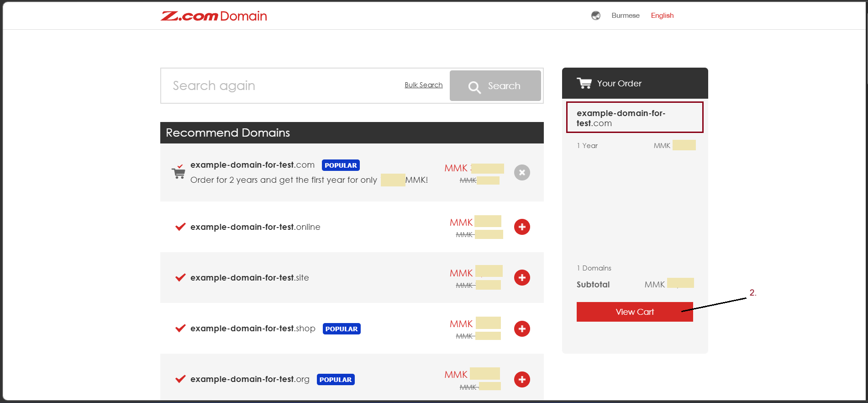Open the Bulk Search link

pos(424,85)
